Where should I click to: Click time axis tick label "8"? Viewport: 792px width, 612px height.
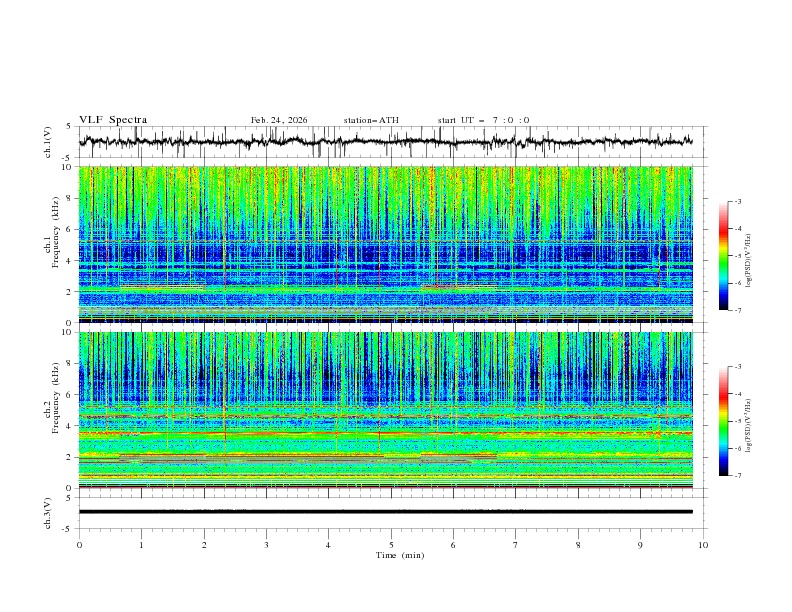578,545
